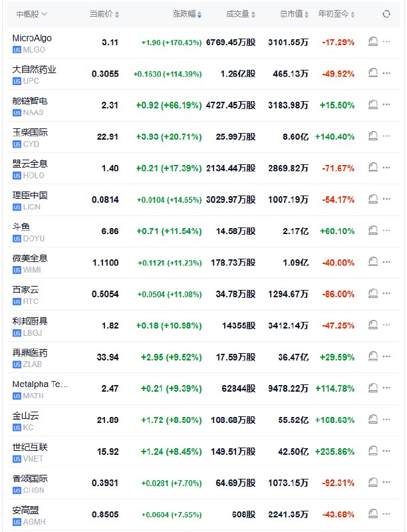Click the LBGJ ticker symbol
Viewport: 407px width, 532px height.
click(33, 333)
